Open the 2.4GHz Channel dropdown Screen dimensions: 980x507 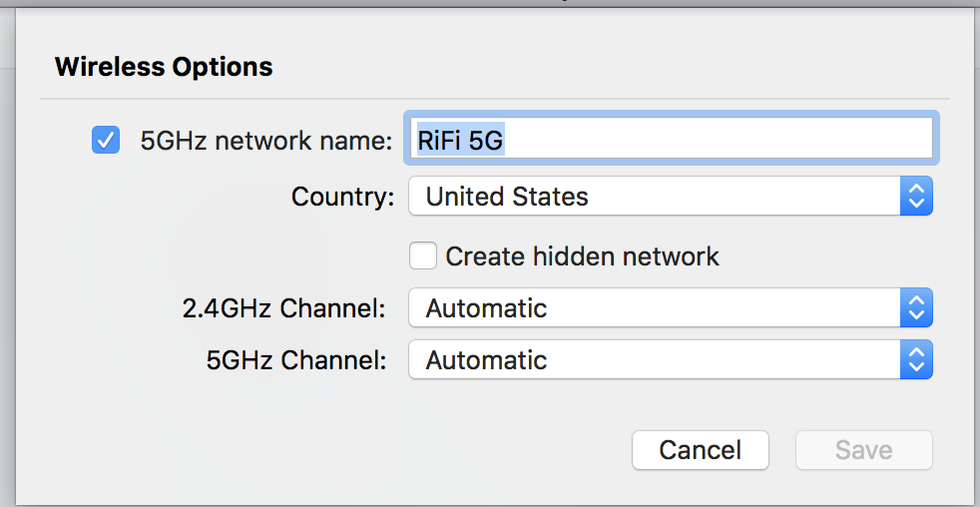tap(671, 307)
